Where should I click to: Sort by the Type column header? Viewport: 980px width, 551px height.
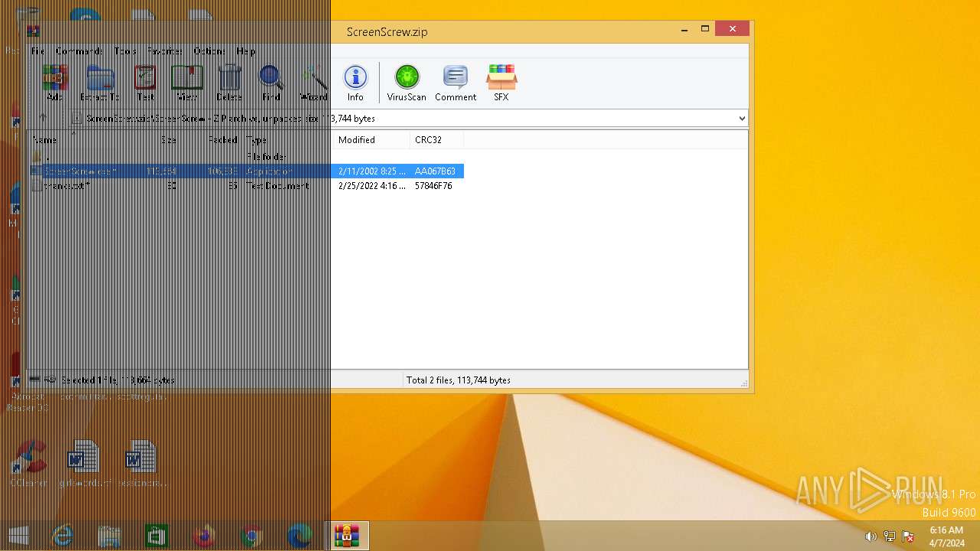click(287, 140)
